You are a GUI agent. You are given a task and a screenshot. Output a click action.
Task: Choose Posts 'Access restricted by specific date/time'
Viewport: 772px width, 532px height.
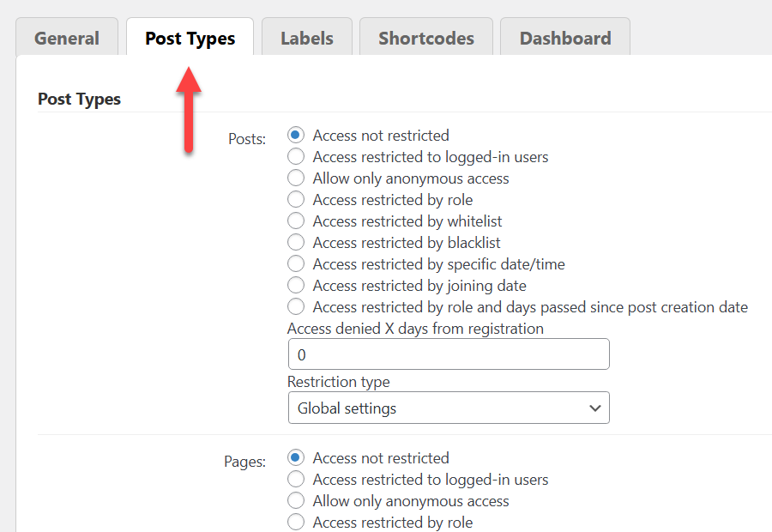coord(296,264)
